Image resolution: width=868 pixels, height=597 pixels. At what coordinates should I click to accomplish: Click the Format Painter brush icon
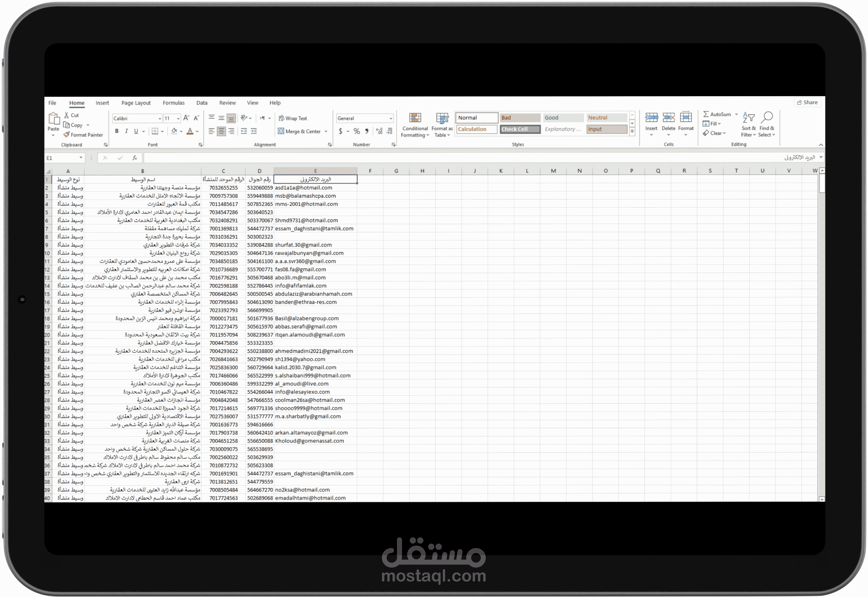click(67, 135)
